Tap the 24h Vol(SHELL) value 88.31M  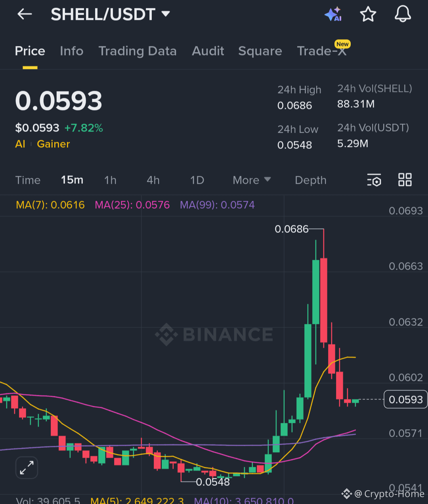[x=356, y=104]
